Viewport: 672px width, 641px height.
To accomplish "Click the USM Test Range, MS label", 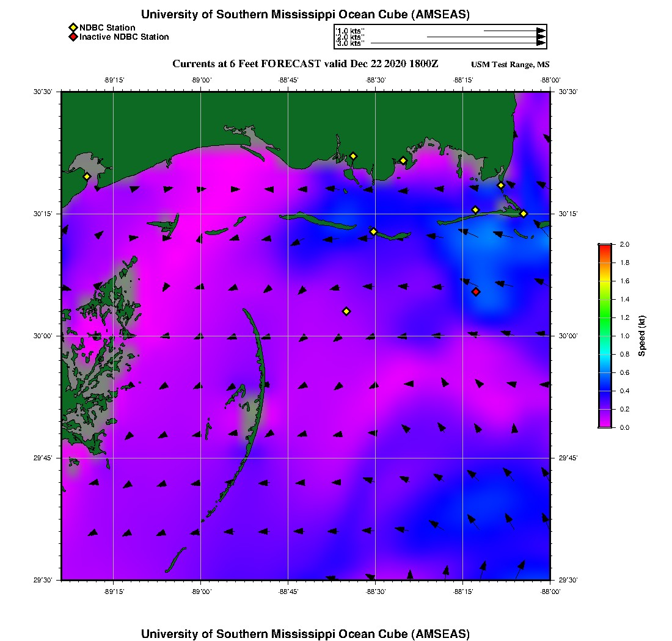I will [510, 65].
